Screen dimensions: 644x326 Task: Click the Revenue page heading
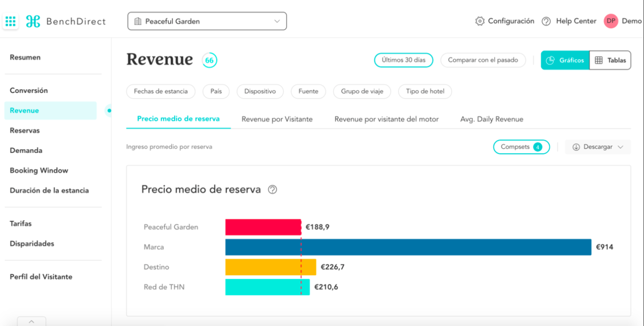click(x=160, y=60)
